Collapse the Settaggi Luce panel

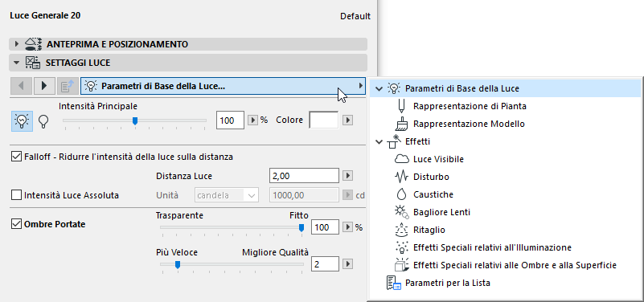(x=17, y=63)
